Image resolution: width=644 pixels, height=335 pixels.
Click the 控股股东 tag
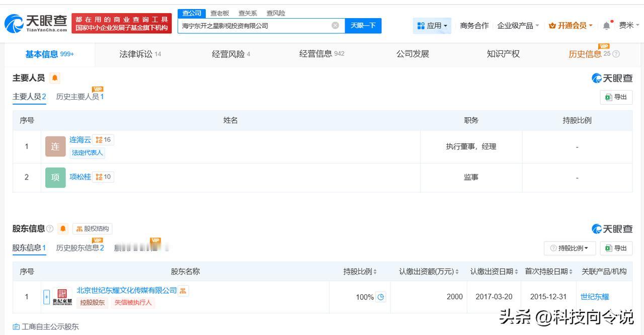click(93, 302)
